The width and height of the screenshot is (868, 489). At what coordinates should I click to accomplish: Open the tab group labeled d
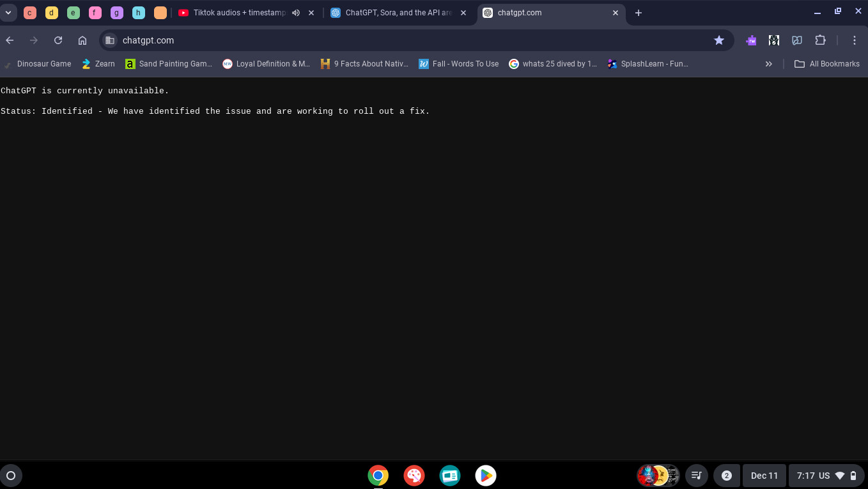[x=52, y=13]
